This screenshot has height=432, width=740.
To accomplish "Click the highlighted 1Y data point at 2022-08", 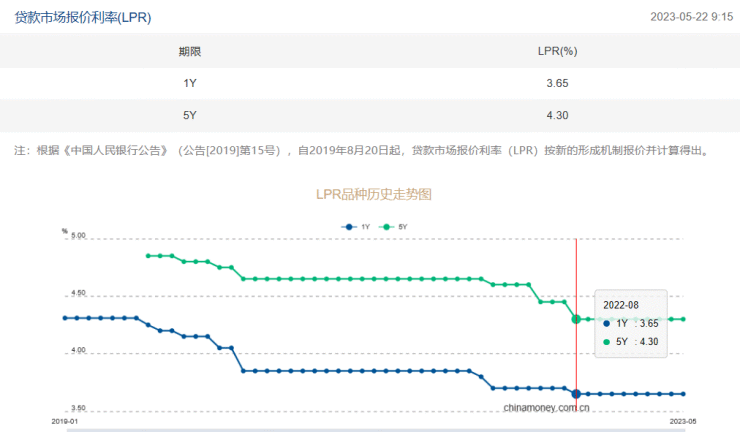I will (576, 393).
